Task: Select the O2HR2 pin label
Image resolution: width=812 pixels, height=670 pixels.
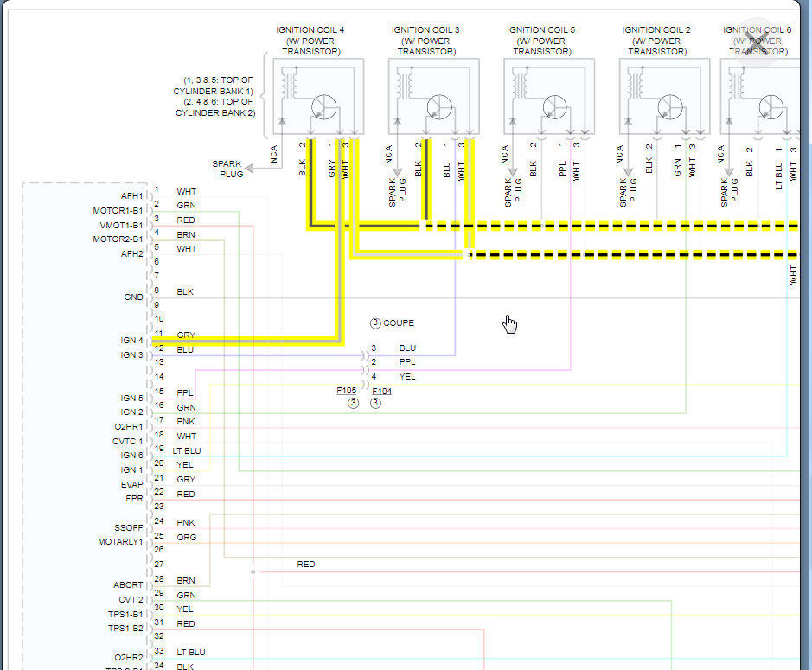Action: (129, 657)
